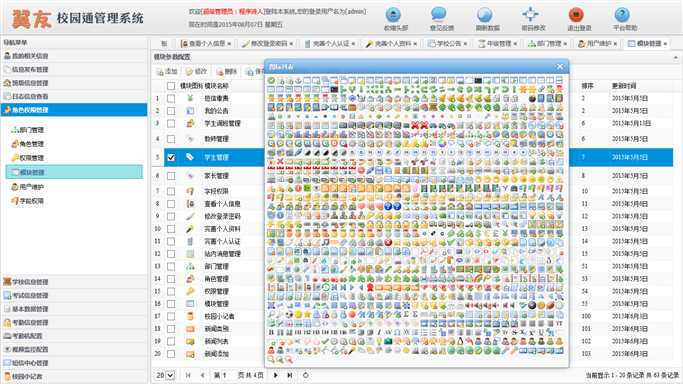Pick the red circle X icon in picker grid
Screen dimensions: 683x384
click(388, 242)
